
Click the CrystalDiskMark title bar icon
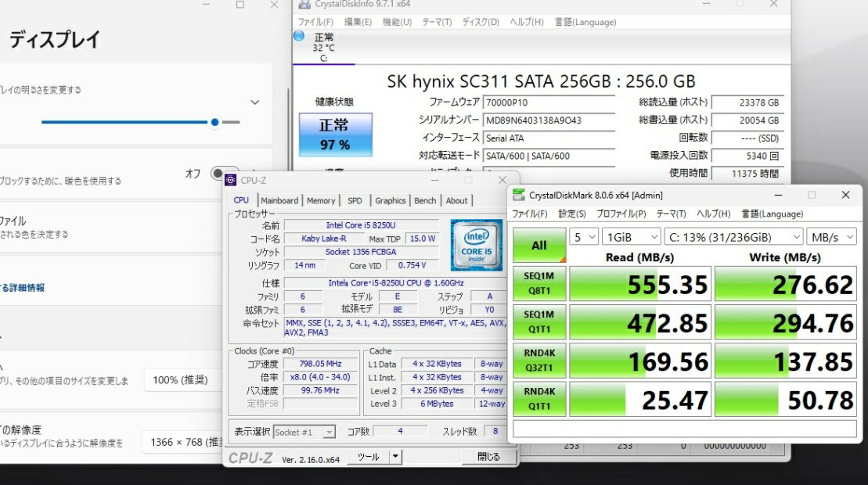518,195
